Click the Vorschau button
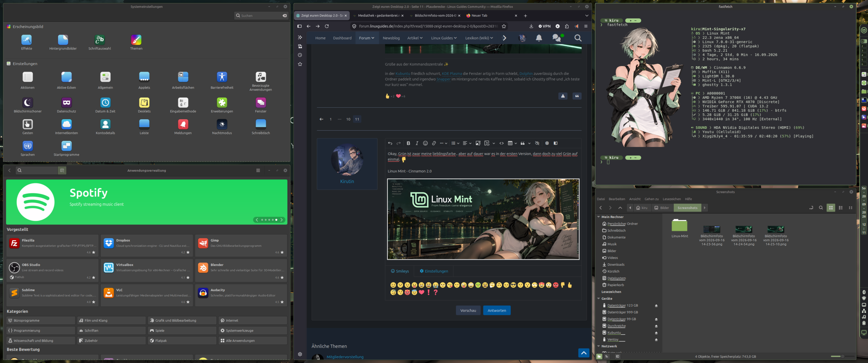The image size is (868, 363). point(468,311)
